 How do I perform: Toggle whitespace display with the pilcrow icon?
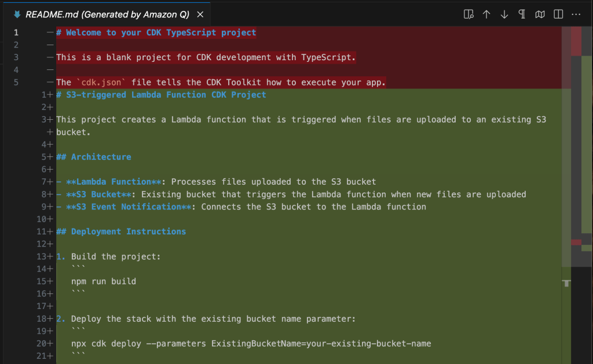point(522,14)
